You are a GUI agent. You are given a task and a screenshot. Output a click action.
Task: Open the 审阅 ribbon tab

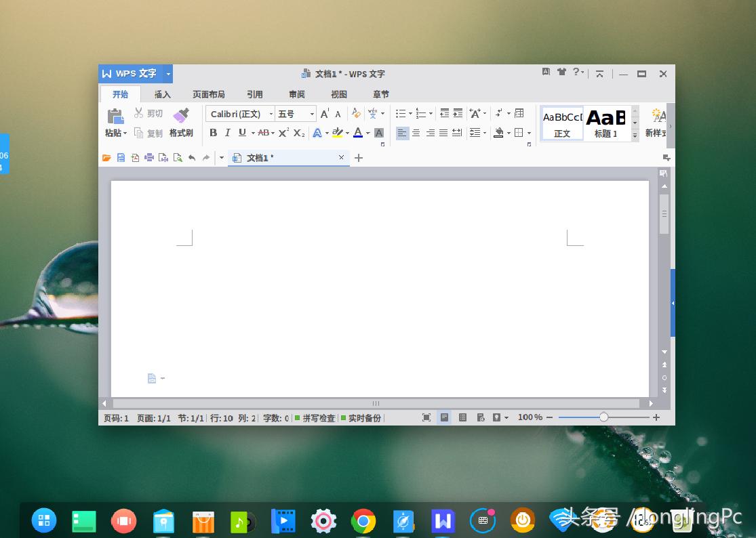click(296, 94)
